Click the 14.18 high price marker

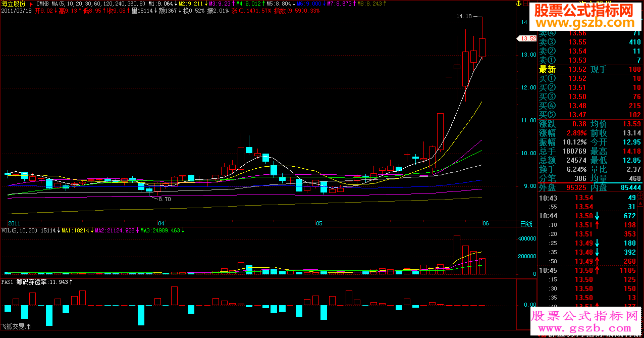coord(464,17)
